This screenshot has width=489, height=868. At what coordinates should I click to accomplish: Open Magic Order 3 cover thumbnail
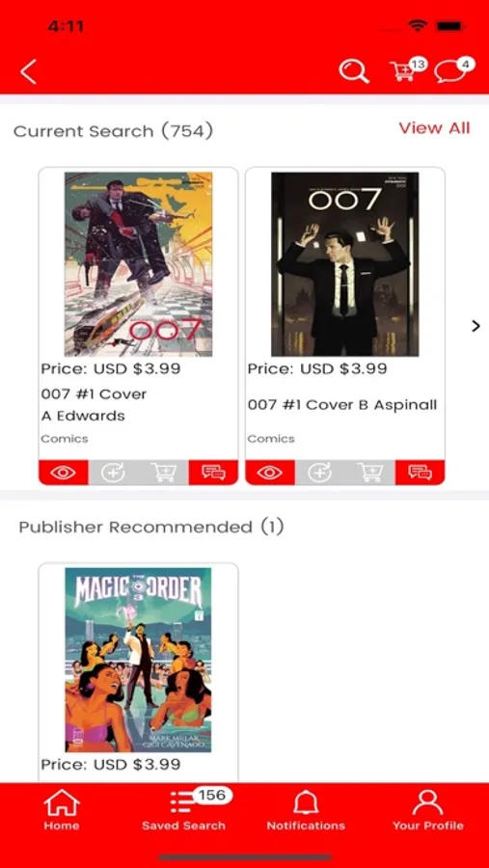[x=138, y=660]
